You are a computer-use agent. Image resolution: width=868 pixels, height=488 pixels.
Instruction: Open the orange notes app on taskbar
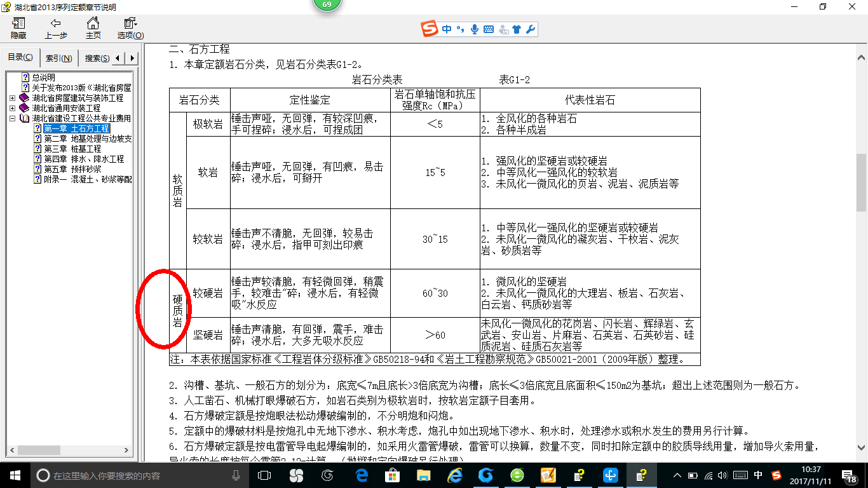(548, 475)
